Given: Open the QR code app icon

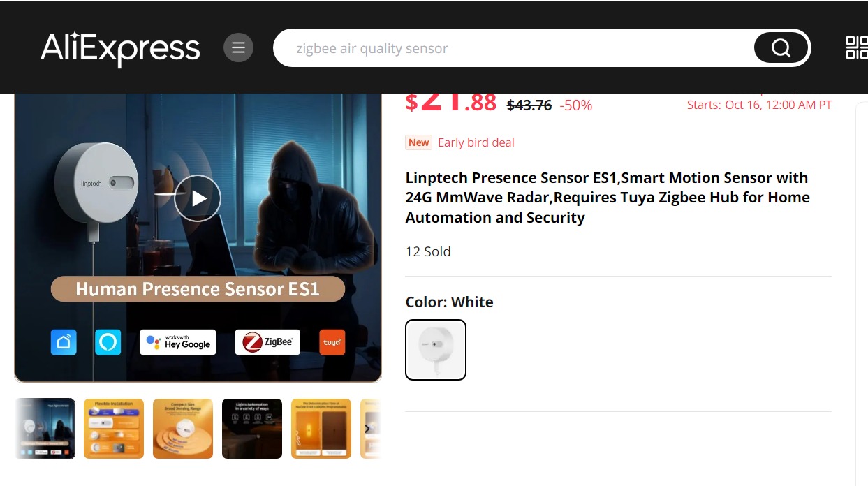Looking at the screenshot, I should [856, 47].
